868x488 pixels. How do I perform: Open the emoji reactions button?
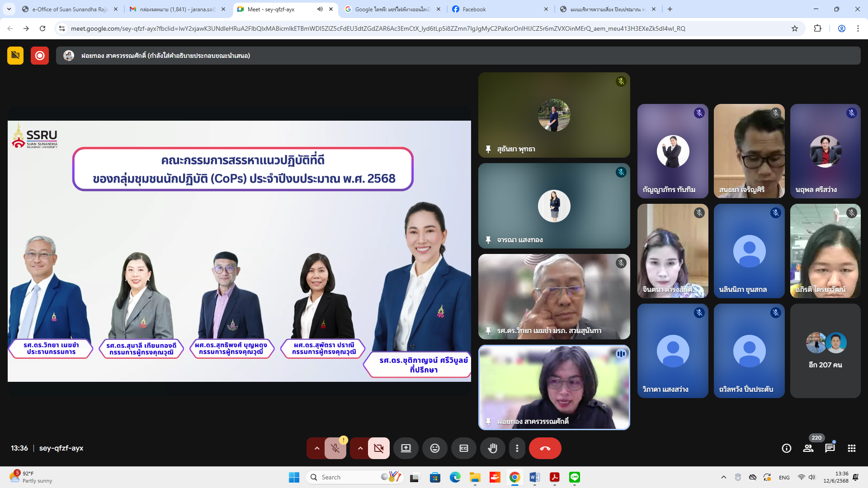point(434,448)
